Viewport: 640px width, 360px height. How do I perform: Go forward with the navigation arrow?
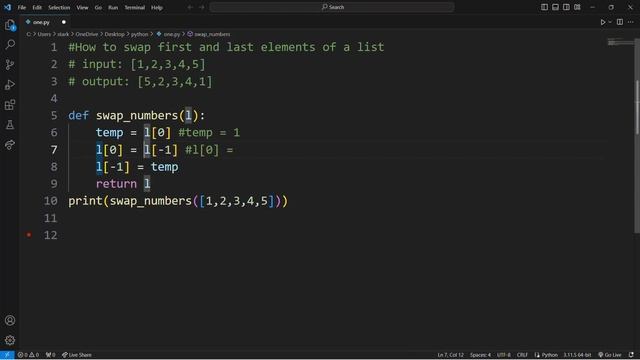202,7
